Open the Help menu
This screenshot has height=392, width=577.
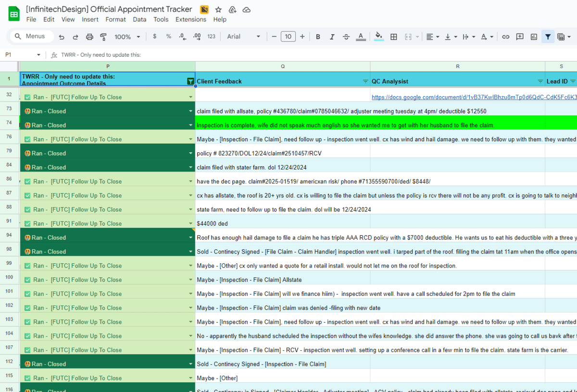pyautogui.click(x=220, y=20)
